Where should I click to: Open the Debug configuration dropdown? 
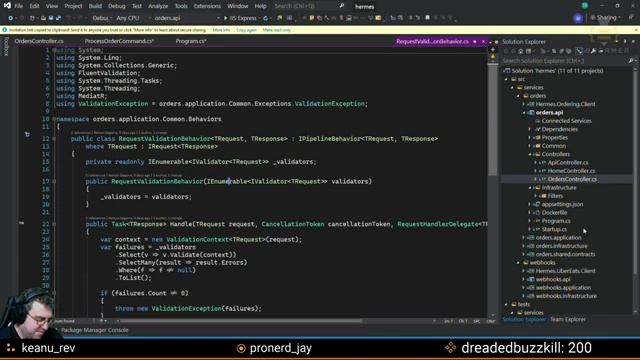[x=102, y=18]
